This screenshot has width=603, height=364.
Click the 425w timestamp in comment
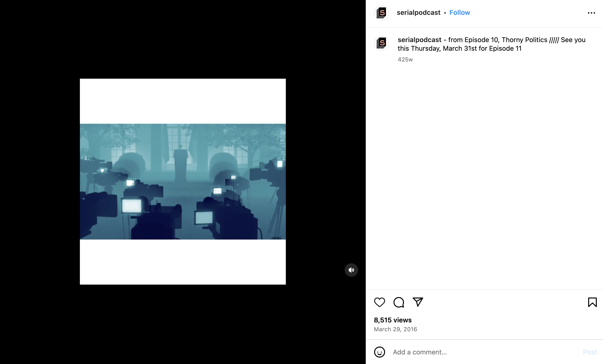405,60
